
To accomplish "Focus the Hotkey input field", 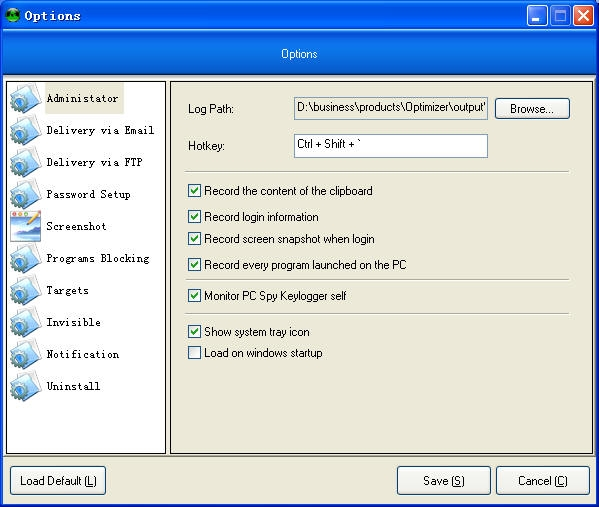I will (x=391, y=146).
